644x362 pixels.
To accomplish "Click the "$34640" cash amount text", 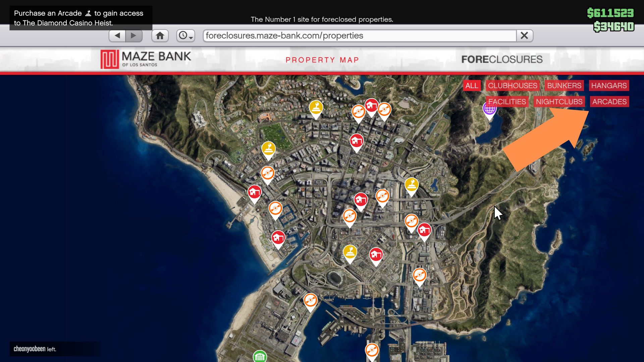I will [x=613, y=26].
